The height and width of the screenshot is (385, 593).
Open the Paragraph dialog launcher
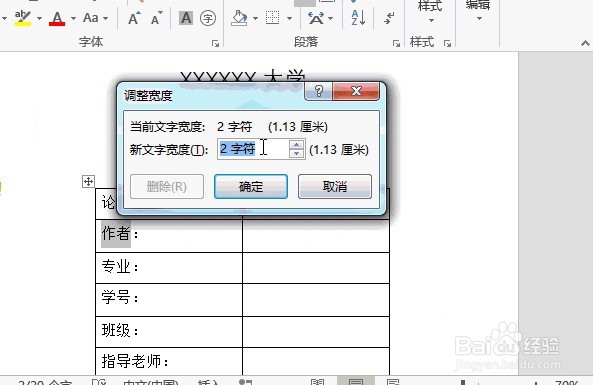(x=396, y=44)
